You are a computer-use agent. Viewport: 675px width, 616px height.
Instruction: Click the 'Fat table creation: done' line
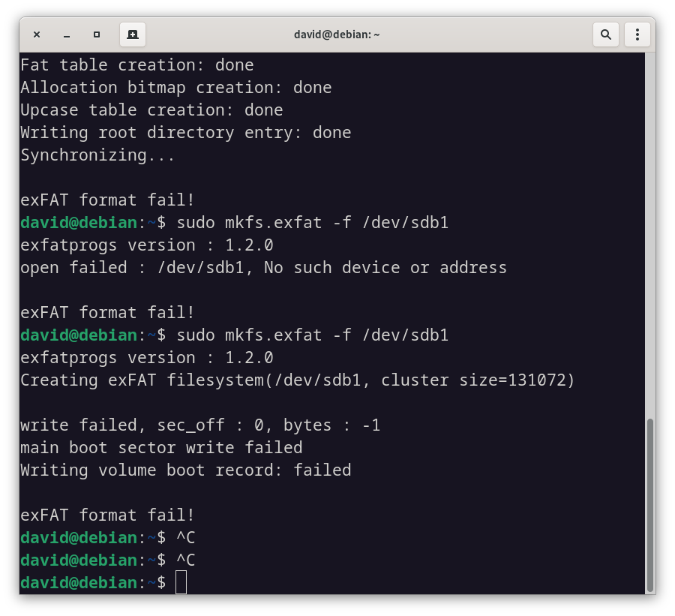tap(137, 65)
